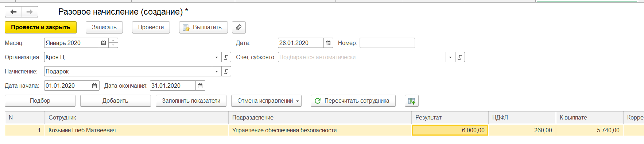Click the К выплате column header

(589, 118)
